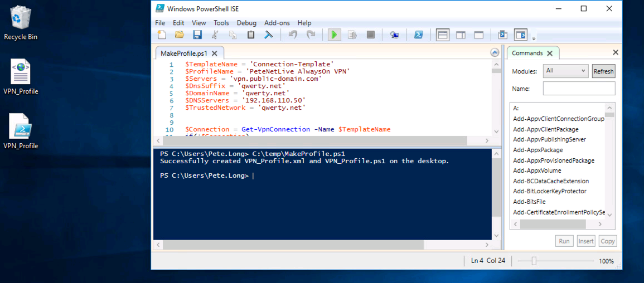Open New Remote PowerShell Tab icon
The image size is (644, 283).
click(394, 35)
